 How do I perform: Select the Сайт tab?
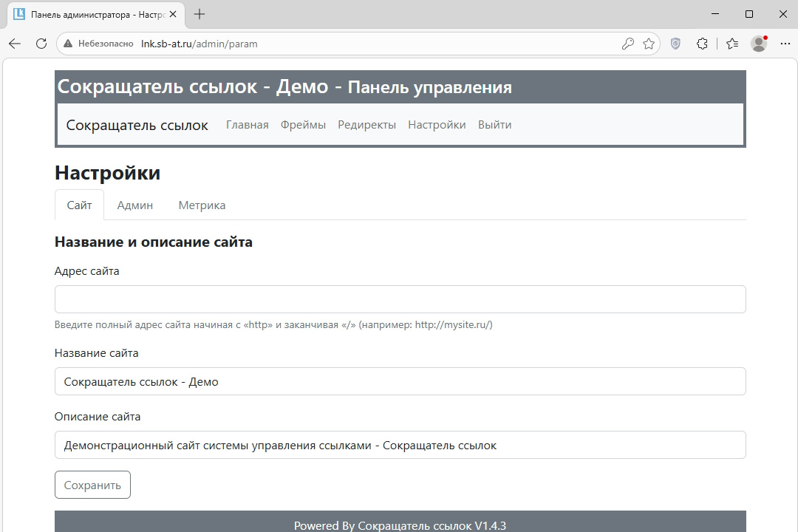point(79,205)
